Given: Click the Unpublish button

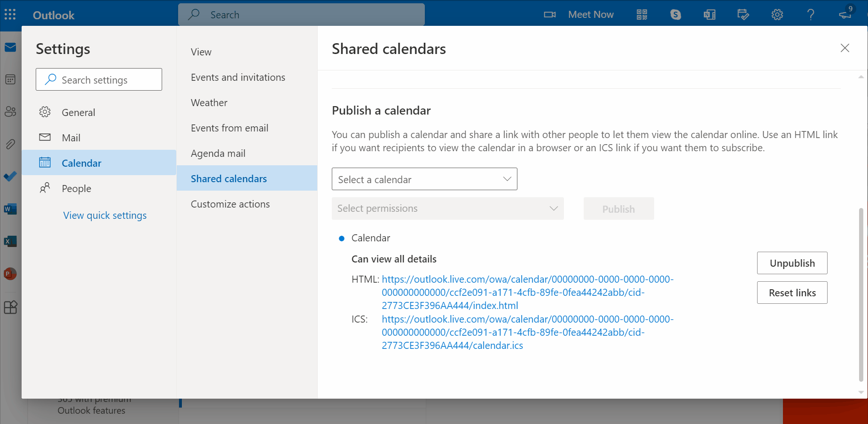Looking at the screenshot, I should tap(792, 263).
